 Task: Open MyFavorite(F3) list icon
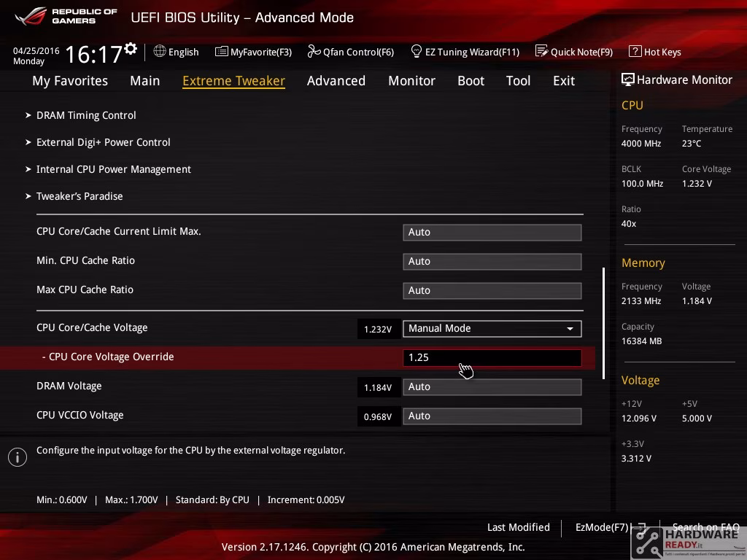pyautogui.click(x=221, y=52)
